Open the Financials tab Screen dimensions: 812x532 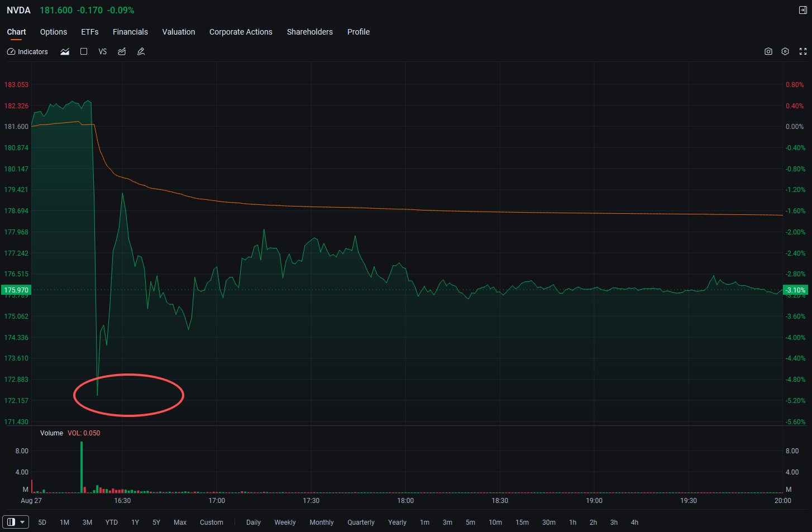tap(130, 32)
